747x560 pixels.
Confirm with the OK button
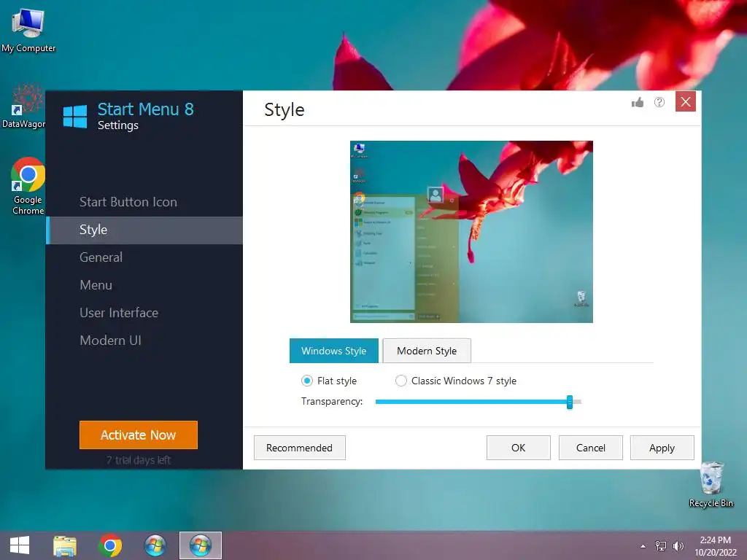click(519, 448)
